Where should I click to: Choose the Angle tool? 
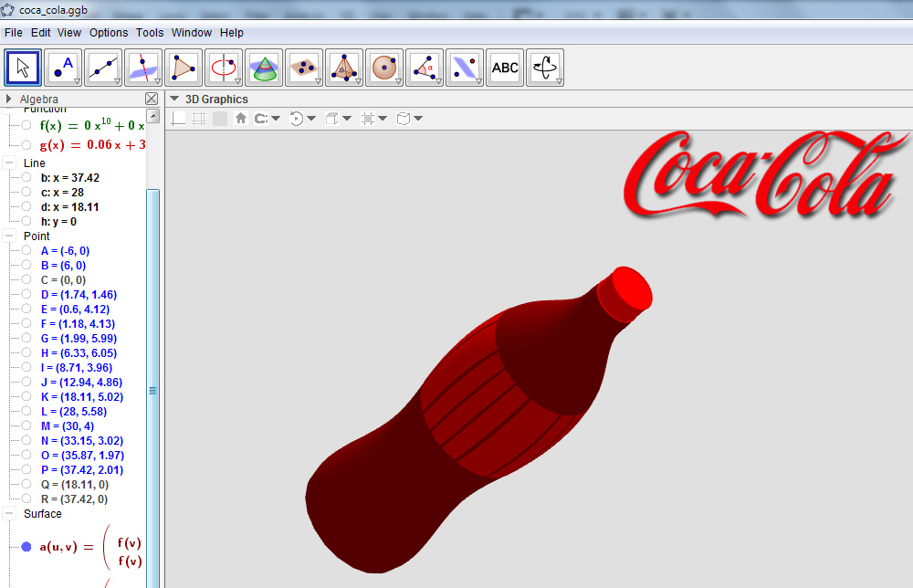pyautogui.click(x=425, y=68)
